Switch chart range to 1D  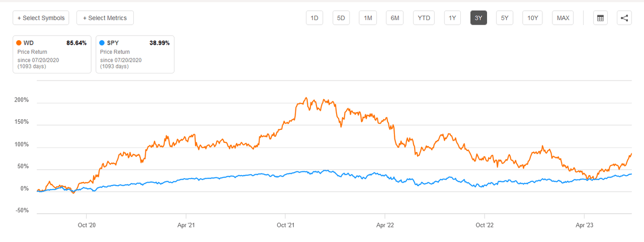[x=314, y=18]
